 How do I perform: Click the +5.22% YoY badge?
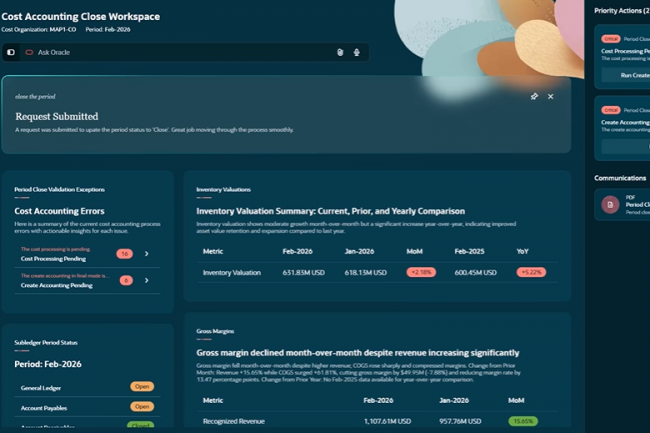[531, 272]
